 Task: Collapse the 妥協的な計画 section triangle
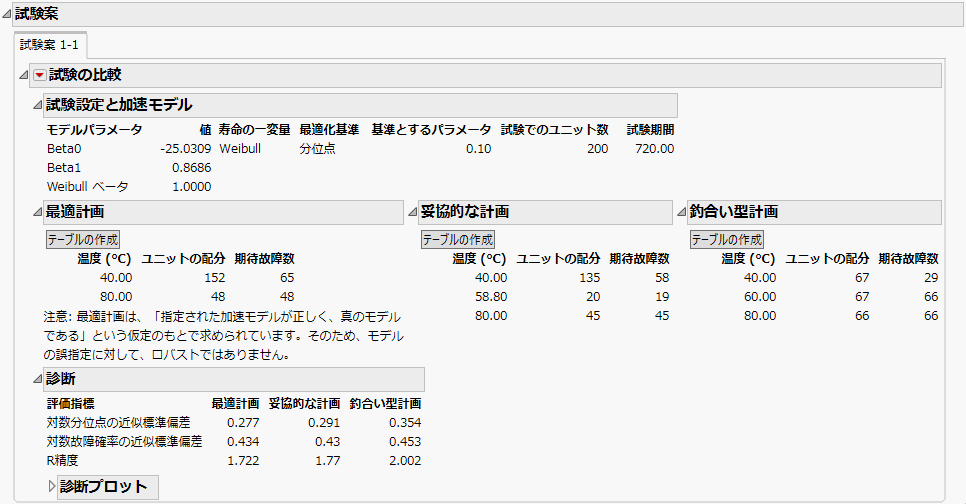click(412, 212)
